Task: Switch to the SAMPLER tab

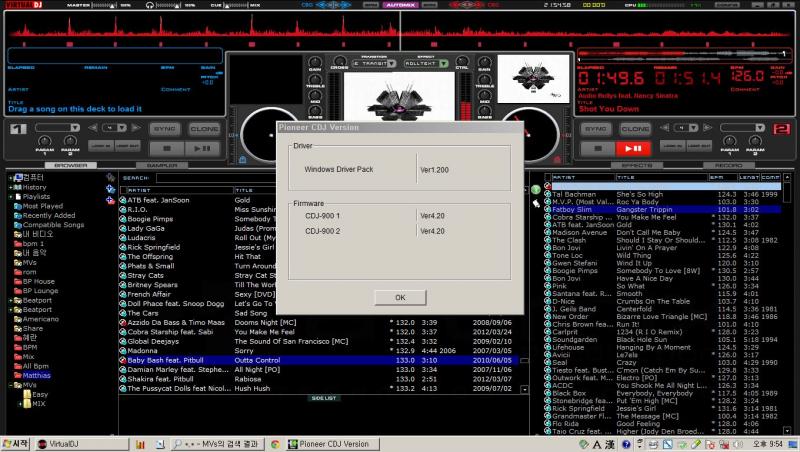Action: tap(162, 165)
